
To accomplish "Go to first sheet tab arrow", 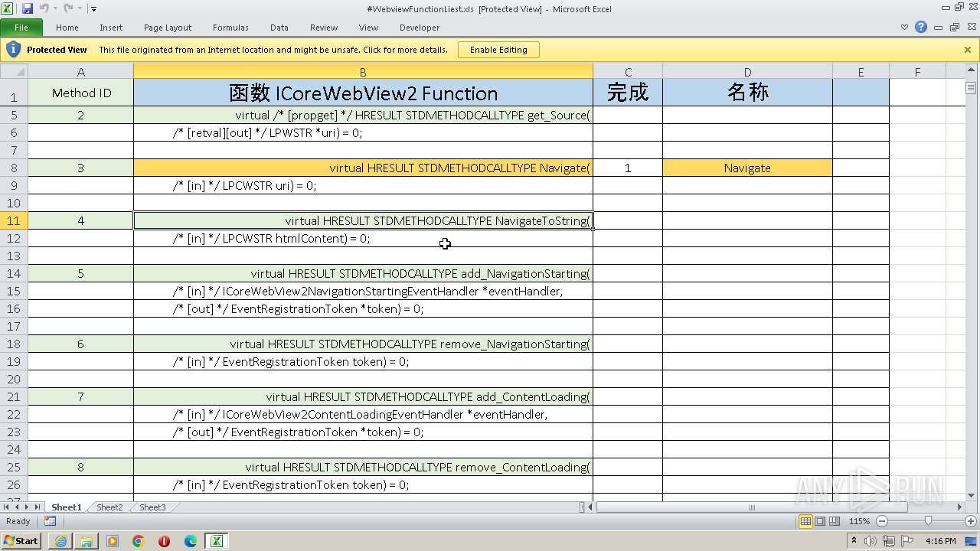I will [x=7, y=507].
